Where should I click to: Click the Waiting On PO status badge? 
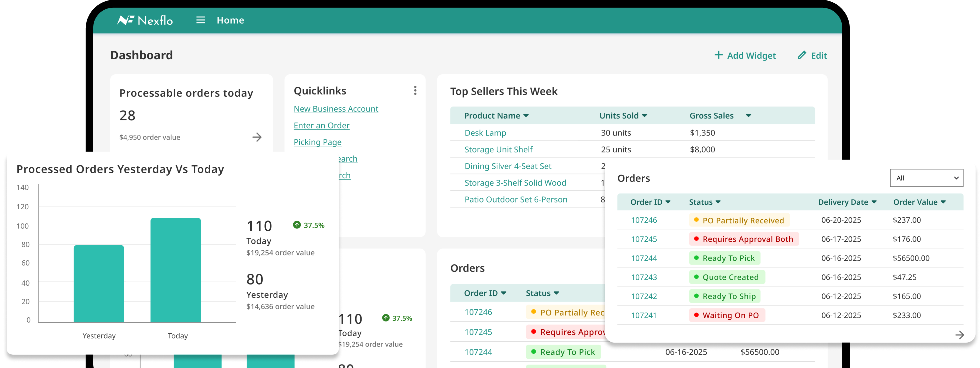(727, 315)
